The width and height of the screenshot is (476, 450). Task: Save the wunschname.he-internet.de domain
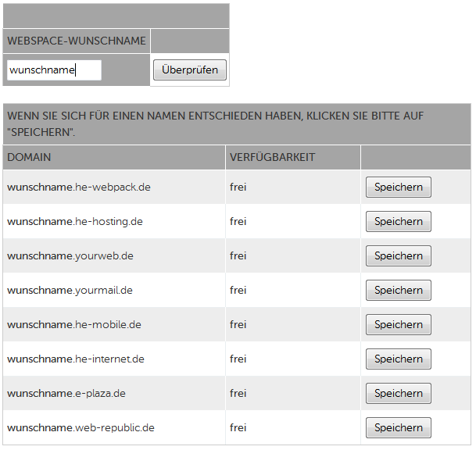[399, 359]
